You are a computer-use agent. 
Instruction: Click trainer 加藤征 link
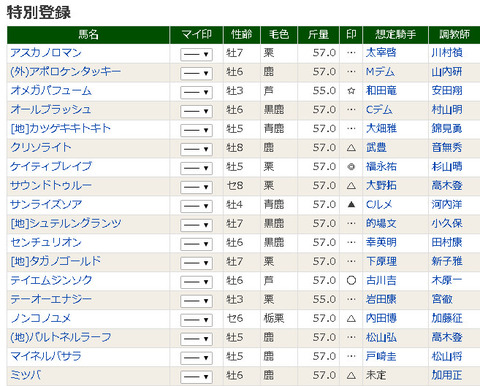tap(447, 319)
